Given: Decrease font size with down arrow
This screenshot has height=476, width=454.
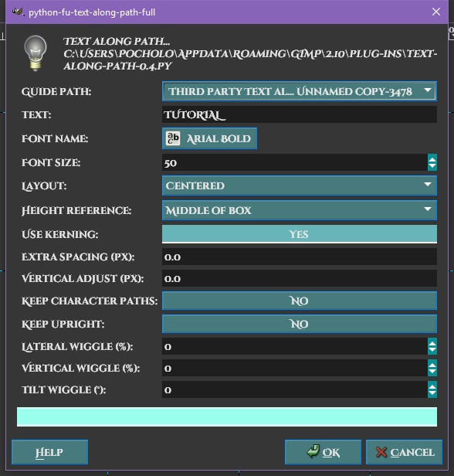Looking at the screenshot, I should click(432, 166).
